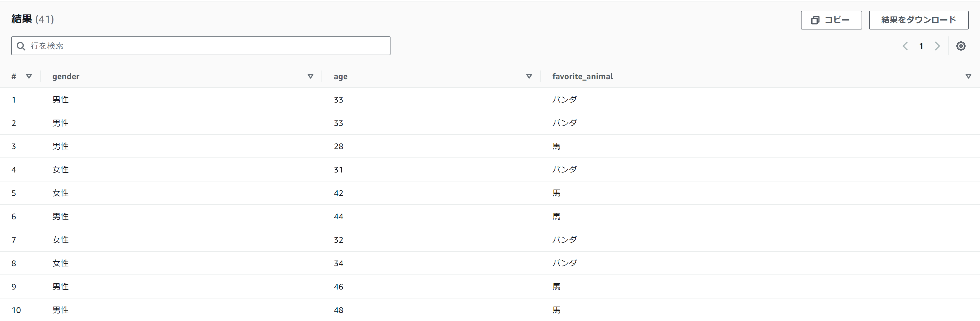980x321 pixels.
Task: Click the age column header
Action: coord(341,77)
